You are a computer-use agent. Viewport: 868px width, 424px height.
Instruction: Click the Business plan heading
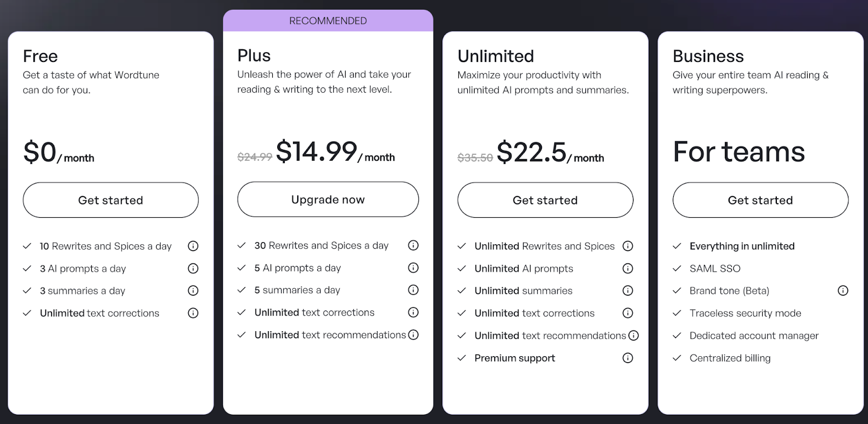pyautogui.click(x=708, y=56)
